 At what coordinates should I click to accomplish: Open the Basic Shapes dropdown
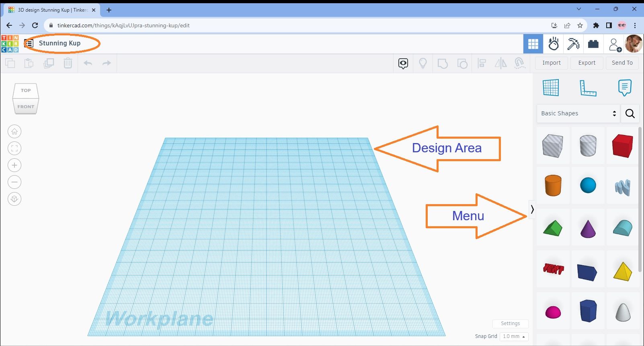[578, 113]
